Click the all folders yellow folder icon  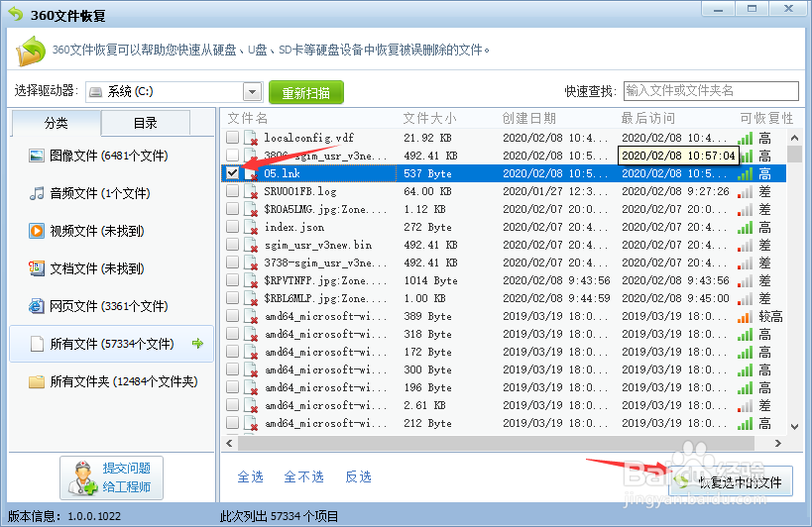click(37, 381)
